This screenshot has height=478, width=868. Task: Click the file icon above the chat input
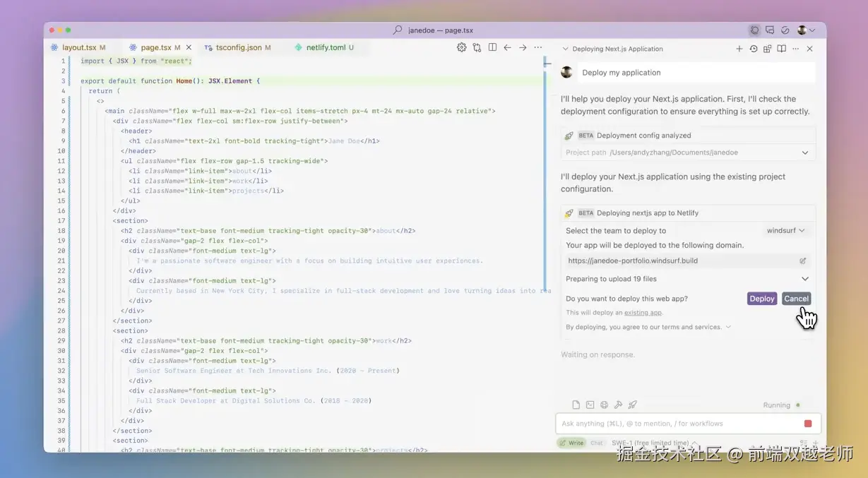pyautogui.click(x=576, y=405)
